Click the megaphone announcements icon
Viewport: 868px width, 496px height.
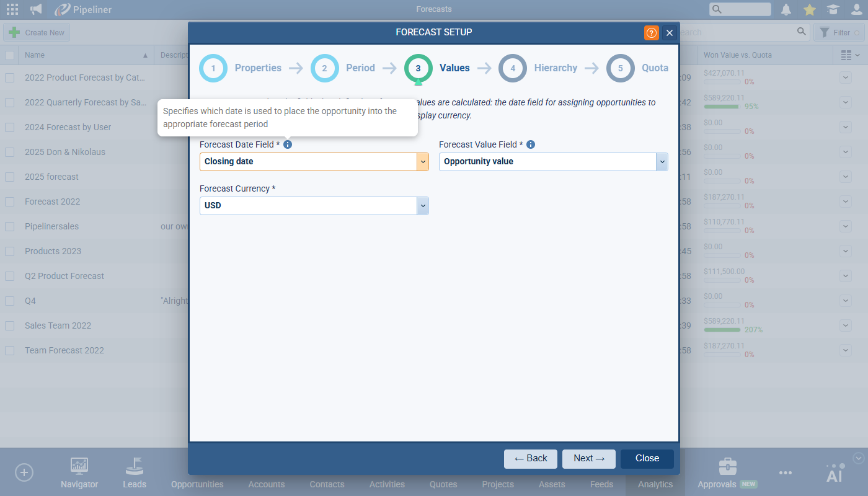[37, 9]
